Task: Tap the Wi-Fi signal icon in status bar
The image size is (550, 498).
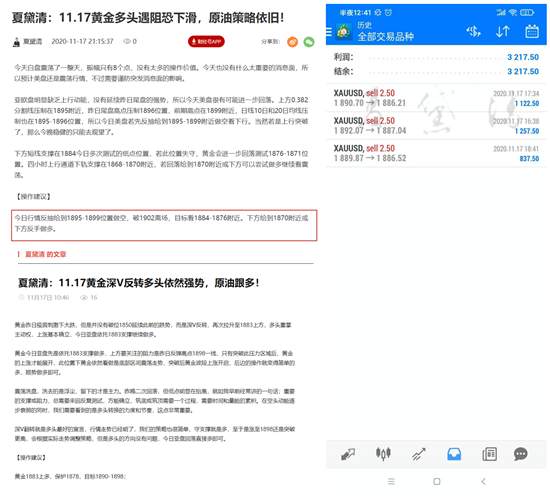Action: point(513,13)
